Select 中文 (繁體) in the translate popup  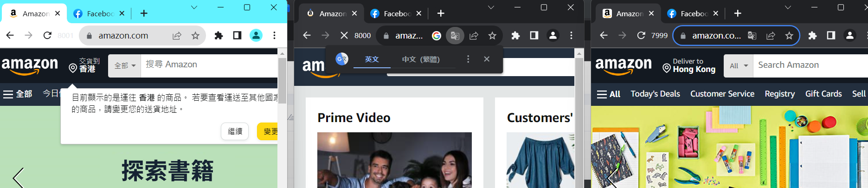[x=421, y=59]
